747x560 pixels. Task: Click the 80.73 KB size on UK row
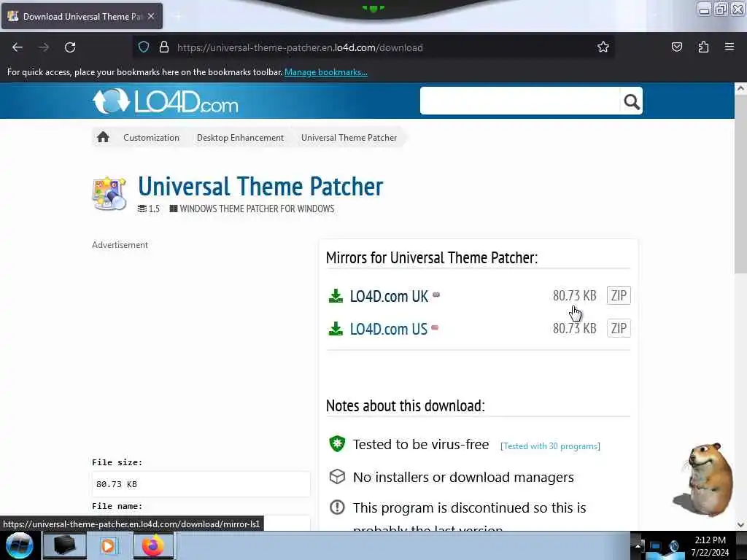[575, 296]
